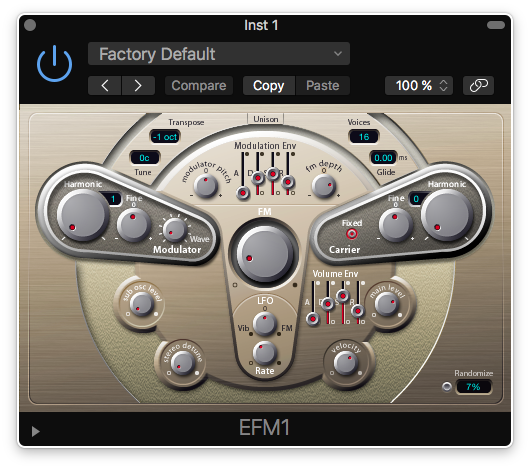Click the large FM intensity knob
The width and height of the screenshot is (530, 469).
pyautogui.click(x=264, y=253)
